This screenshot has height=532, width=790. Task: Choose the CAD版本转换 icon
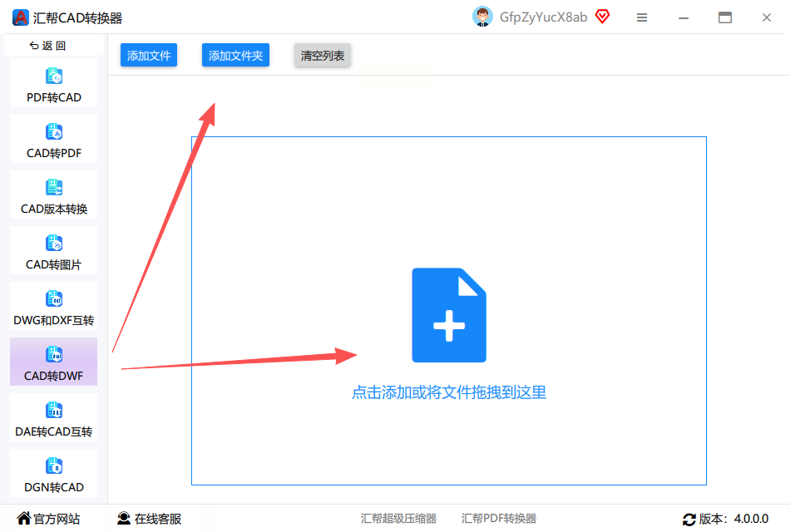click(54, 187)
